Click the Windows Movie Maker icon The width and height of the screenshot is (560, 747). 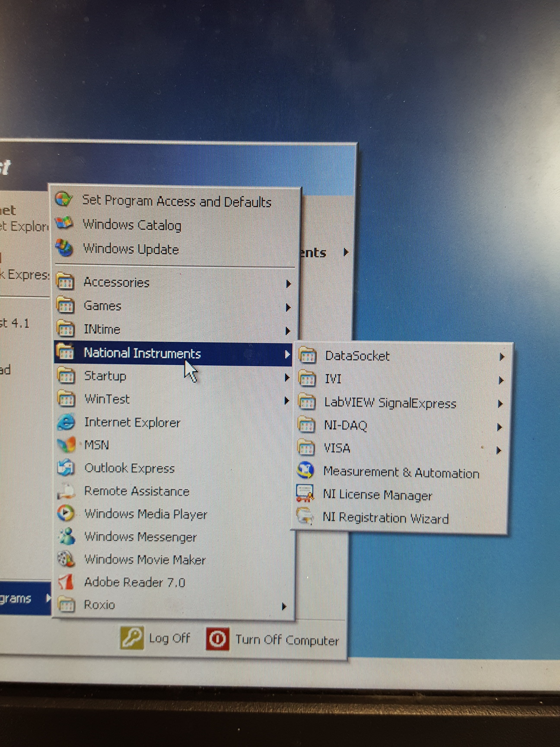coord(66,559)
